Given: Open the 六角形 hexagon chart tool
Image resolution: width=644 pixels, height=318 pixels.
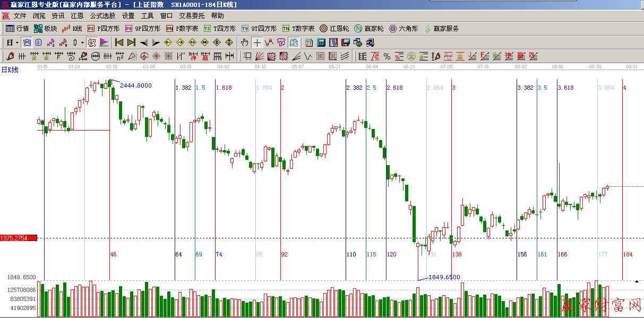Looking at the screenshot, I should tap(403, 29).
